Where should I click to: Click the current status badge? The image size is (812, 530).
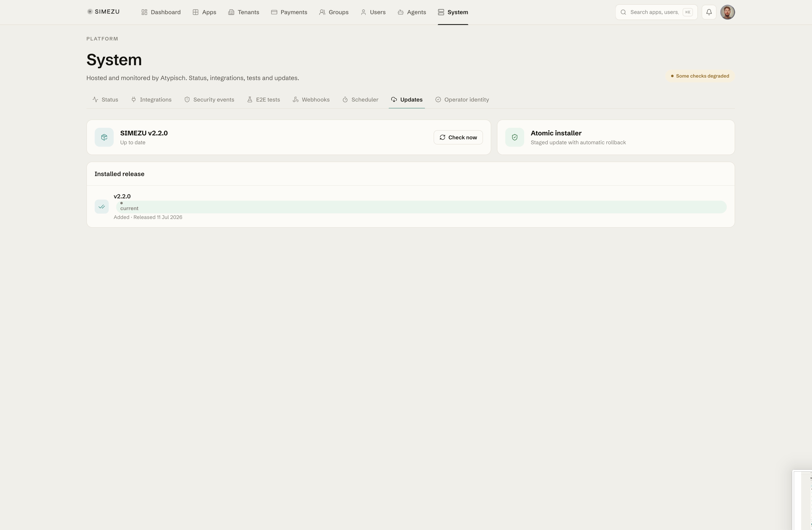(x=421, y=207)
